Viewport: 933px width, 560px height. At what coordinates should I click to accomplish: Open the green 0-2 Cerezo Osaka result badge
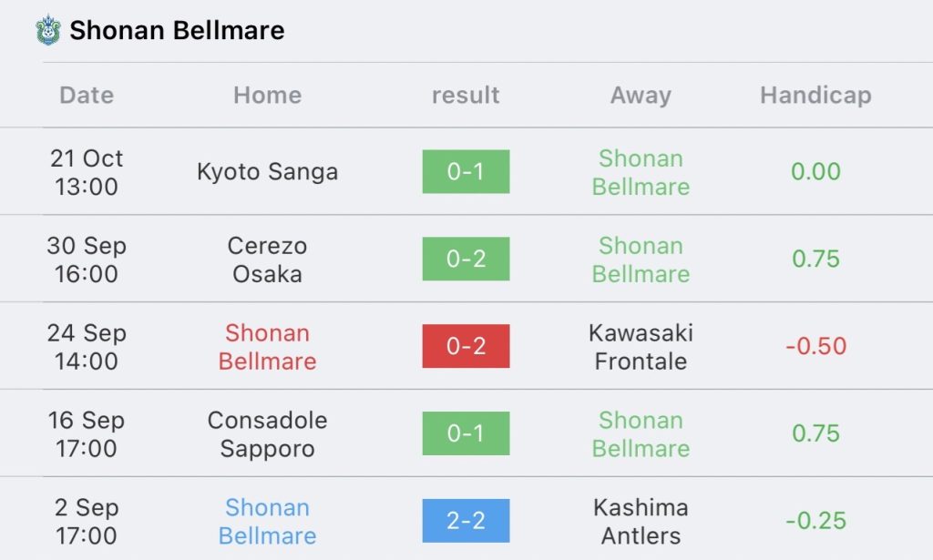point(466,259)
